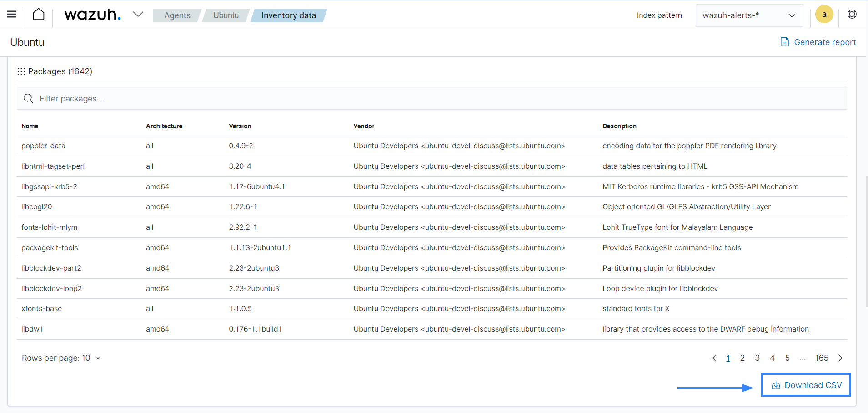
Task: Go to the home icon
Action: click(39, 15)
